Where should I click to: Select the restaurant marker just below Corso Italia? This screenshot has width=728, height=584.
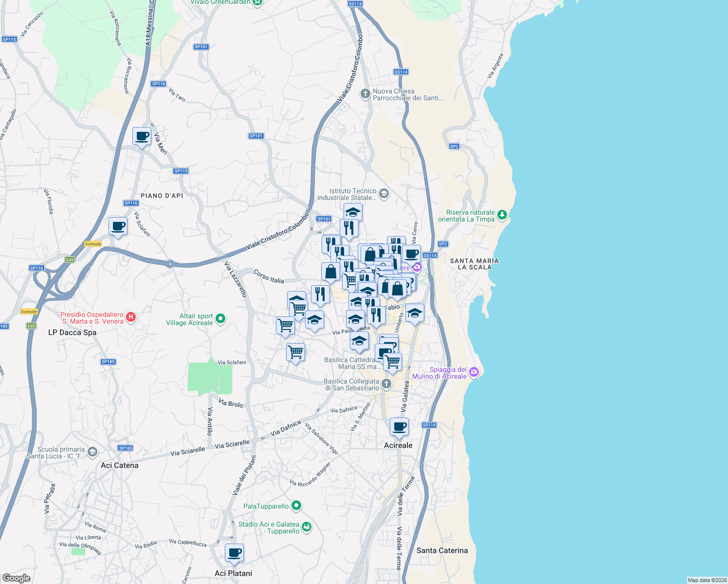click(320, 295)
